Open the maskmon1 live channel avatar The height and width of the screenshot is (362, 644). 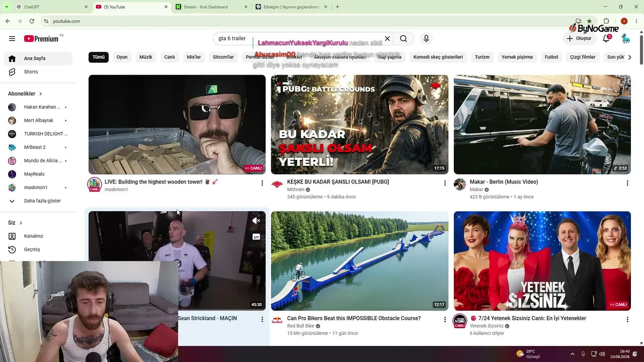pyautogui.click(x=95, y=185)
